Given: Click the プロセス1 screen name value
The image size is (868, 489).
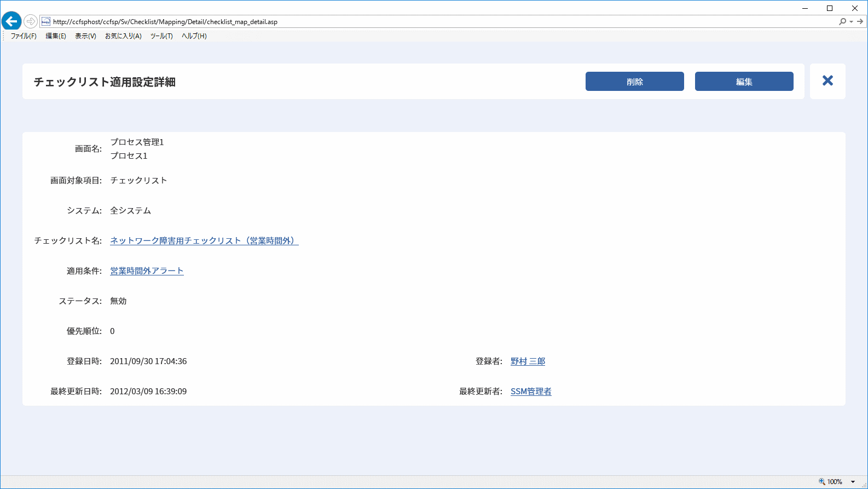Looking at the screenshot, I should [129, 156].
